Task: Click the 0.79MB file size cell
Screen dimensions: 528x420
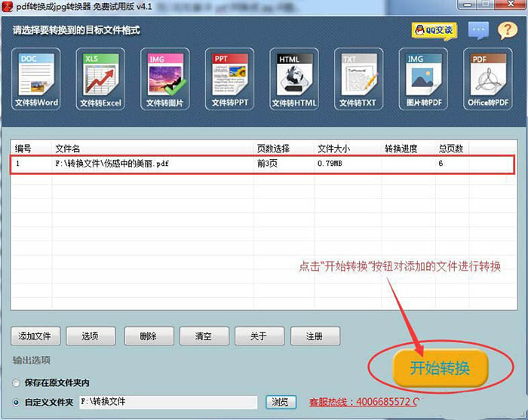Action: click(x=330, y=164)
